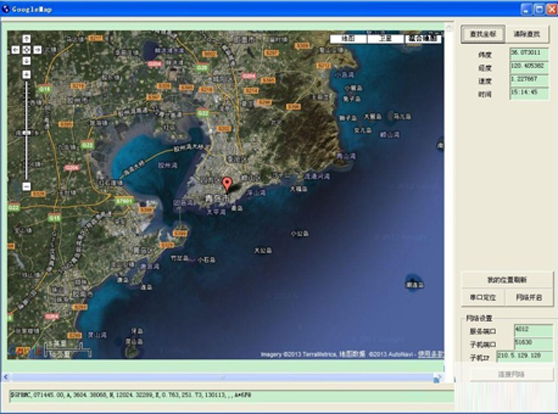The height and width of the screenshot is (414, 558).
Task: Click the horizontal scrollbar under the map
Action: [x=222, y=378]
